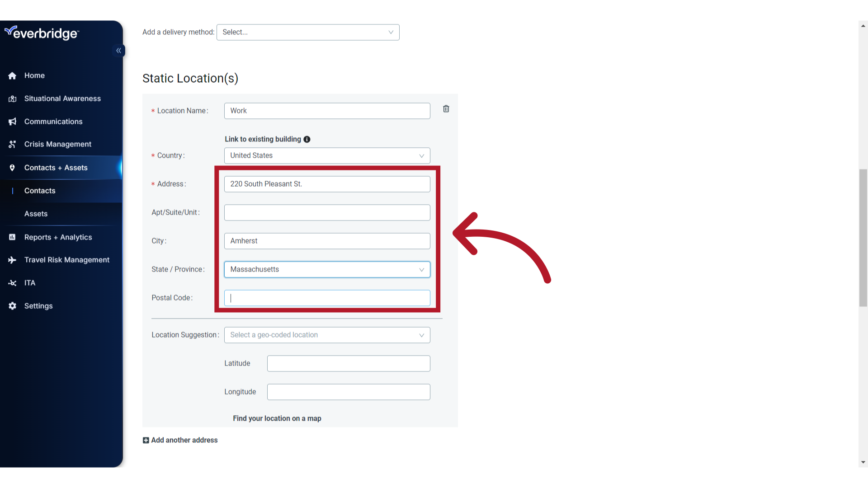Navigate to Situational Awareness

coord(62,99)
